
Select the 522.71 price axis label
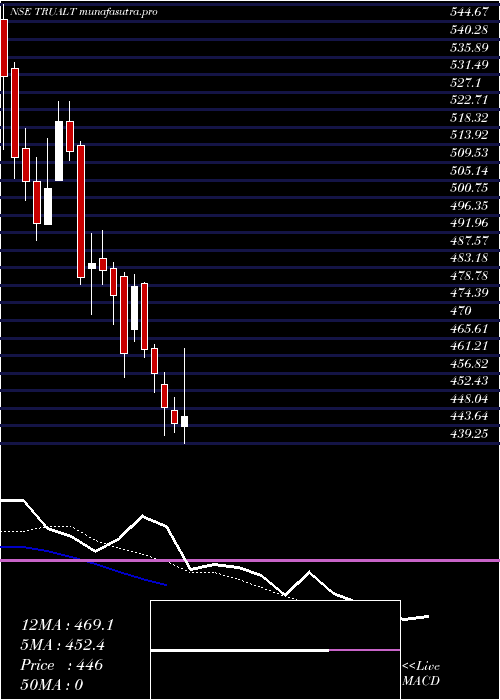[x=469, y=100]
